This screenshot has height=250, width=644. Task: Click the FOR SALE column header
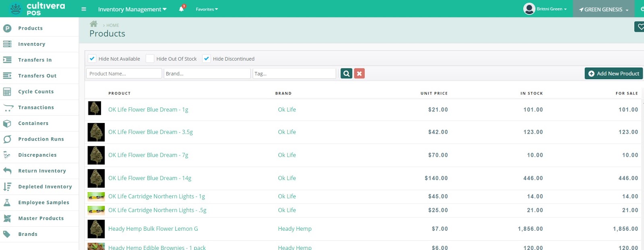tap(627, 93)
